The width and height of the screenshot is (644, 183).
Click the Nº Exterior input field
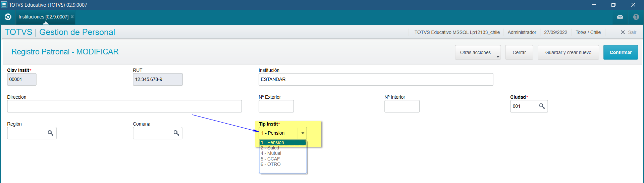coord(276,106)
